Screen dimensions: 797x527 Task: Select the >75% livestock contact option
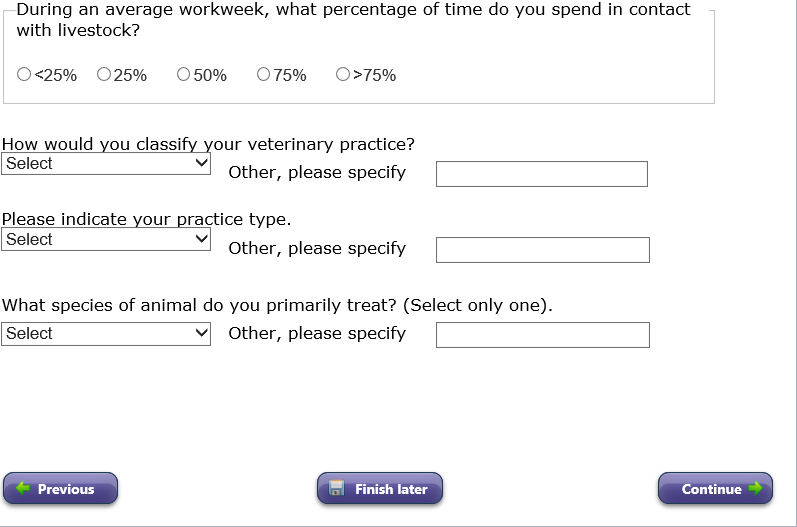pos(344,75)
